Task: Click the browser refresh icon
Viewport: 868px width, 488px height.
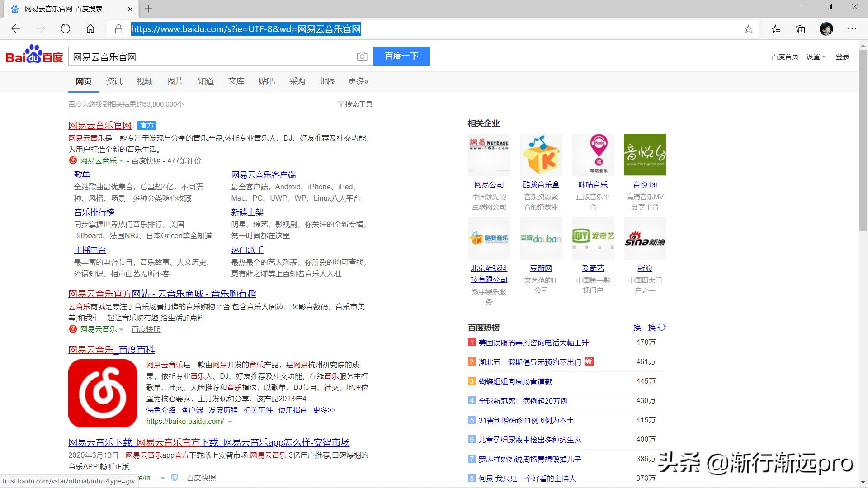Action: point(66,29)
